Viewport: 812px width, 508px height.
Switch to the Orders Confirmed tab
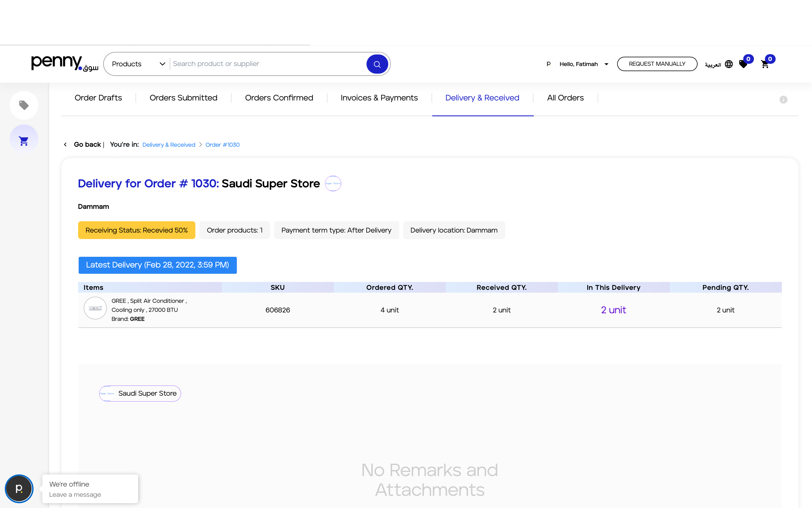(x=279, y=98)
